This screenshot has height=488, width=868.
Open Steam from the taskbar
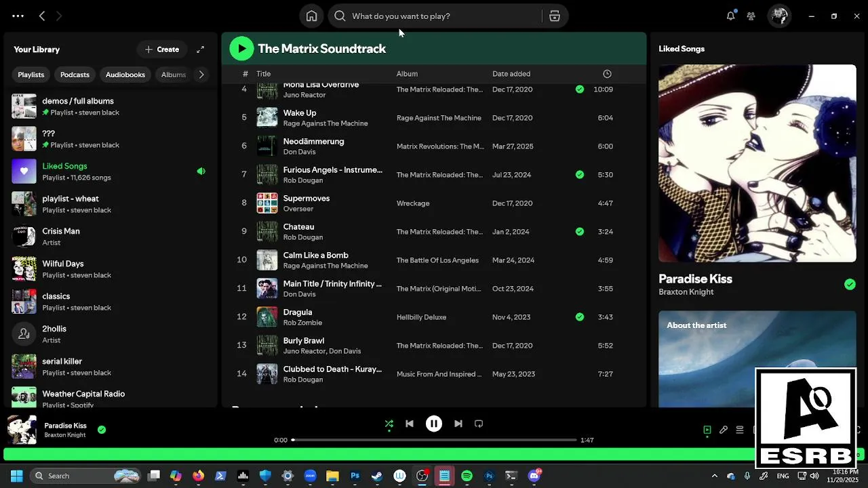(x=377, y=476)
